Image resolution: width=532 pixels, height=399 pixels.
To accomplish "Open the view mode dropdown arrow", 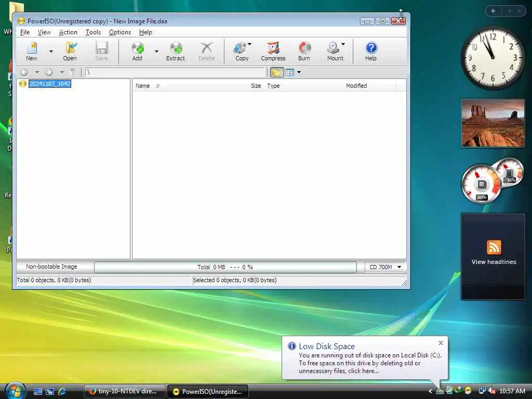I will pyautogui.click(x=299, y=72).
